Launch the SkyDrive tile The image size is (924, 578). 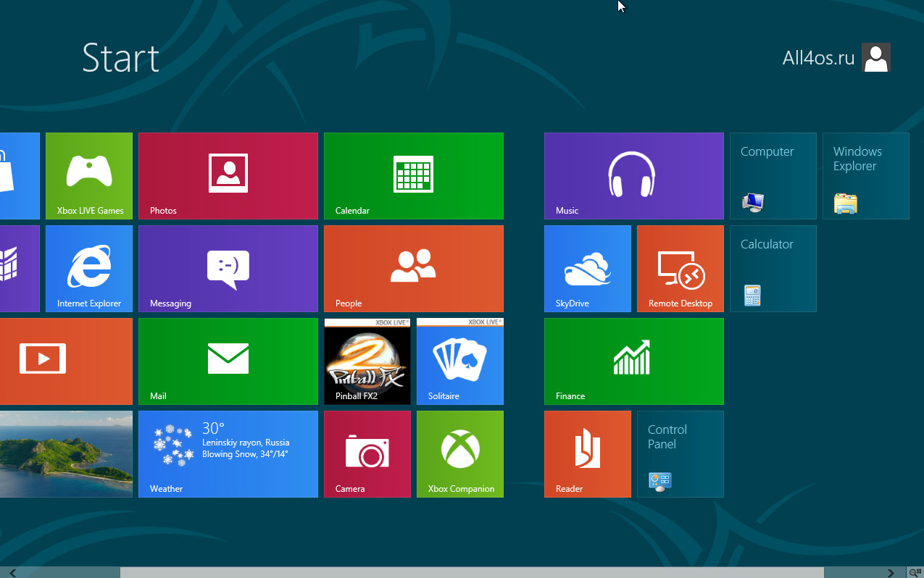pyautogui.click(x=588, y=269)
